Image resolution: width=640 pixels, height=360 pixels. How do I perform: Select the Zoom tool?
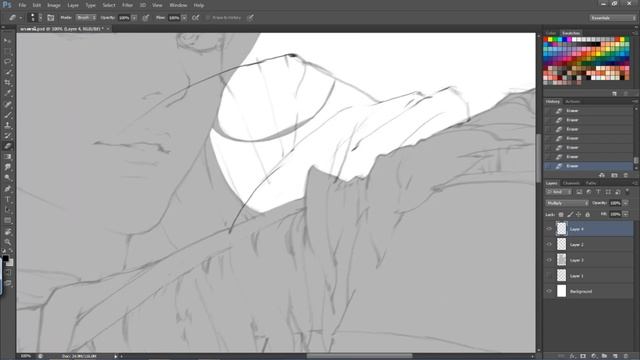[7, 242]
